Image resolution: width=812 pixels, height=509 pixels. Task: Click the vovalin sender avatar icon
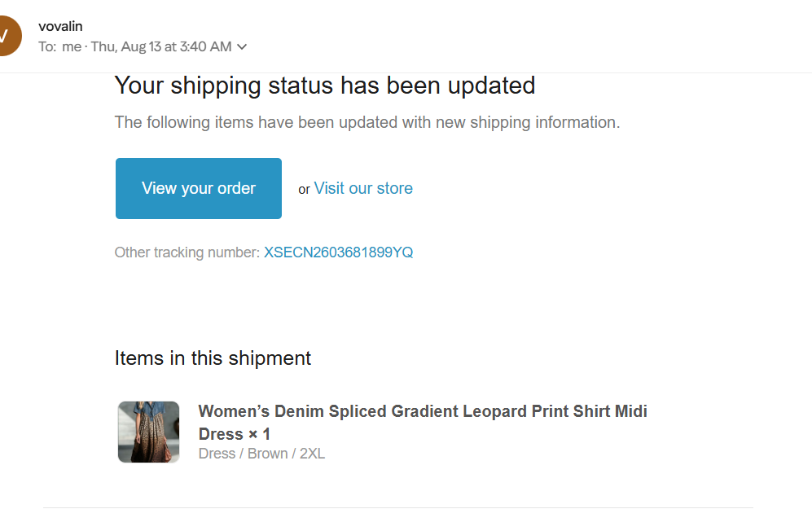[5, 36]
